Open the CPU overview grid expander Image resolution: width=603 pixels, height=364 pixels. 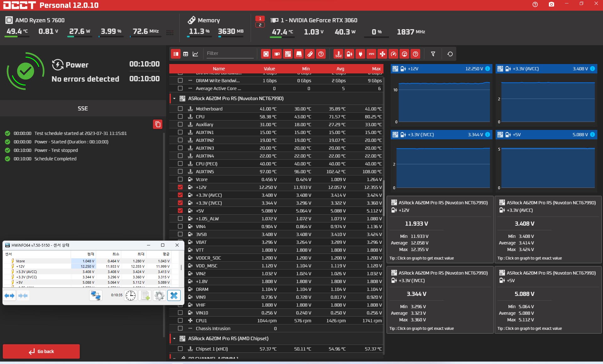point(170,32)
